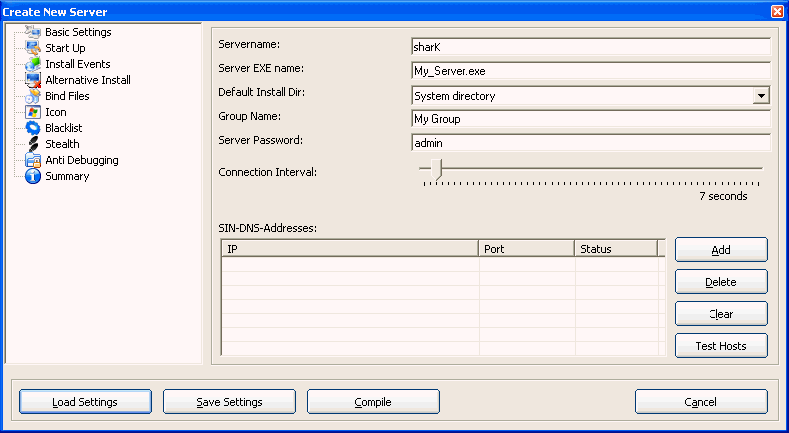Click the Blacklist icon in sidebar
The width and height of the screenshot is (789, 433).
point(32,128)
